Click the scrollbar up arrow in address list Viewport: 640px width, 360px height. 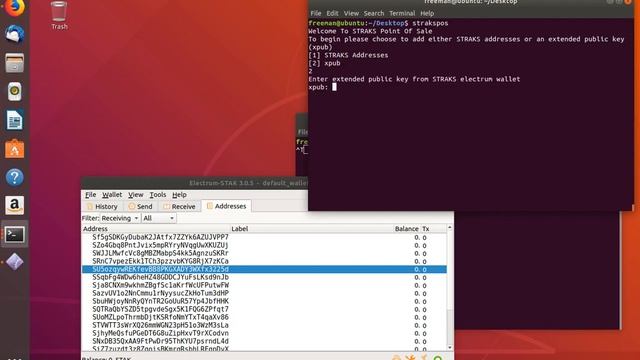point(450,227)
